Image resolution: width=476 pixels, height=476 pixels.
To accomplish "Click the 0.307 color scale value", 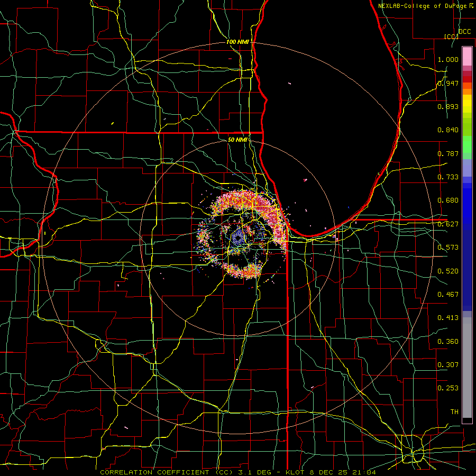I will pyautogui.click(x=448, y=365).
